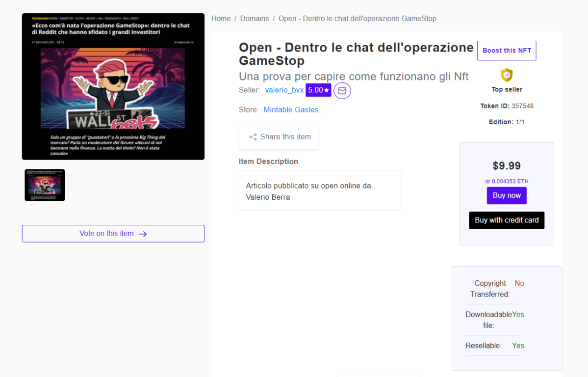Click the Top seller shield badge
The width and height of the screenshot is (588, 377).
[x=507, y=75]
